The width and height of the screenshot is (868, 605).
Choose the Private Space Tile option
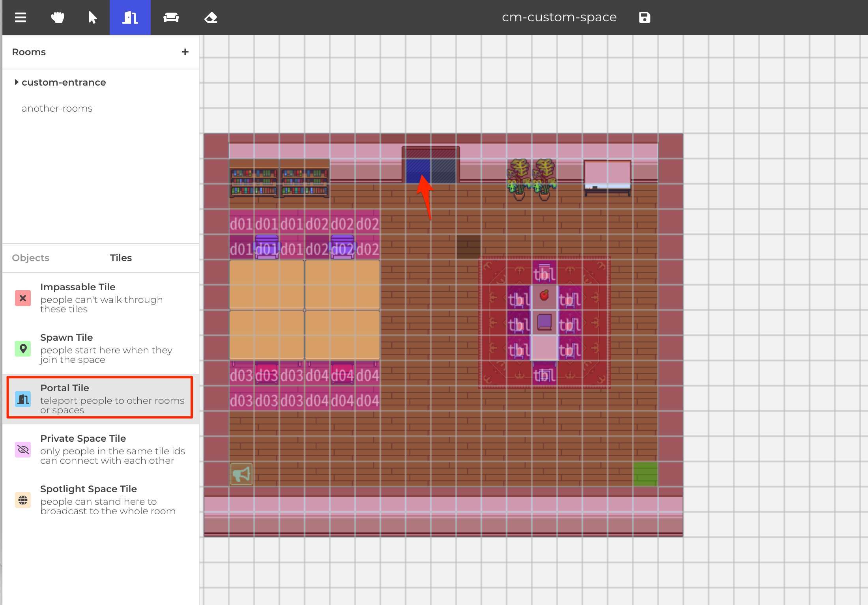[101, 449]
